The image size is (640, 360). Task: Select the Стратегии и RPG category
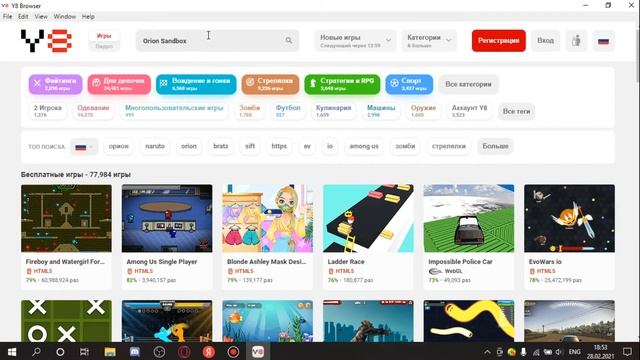pos(342,84)
